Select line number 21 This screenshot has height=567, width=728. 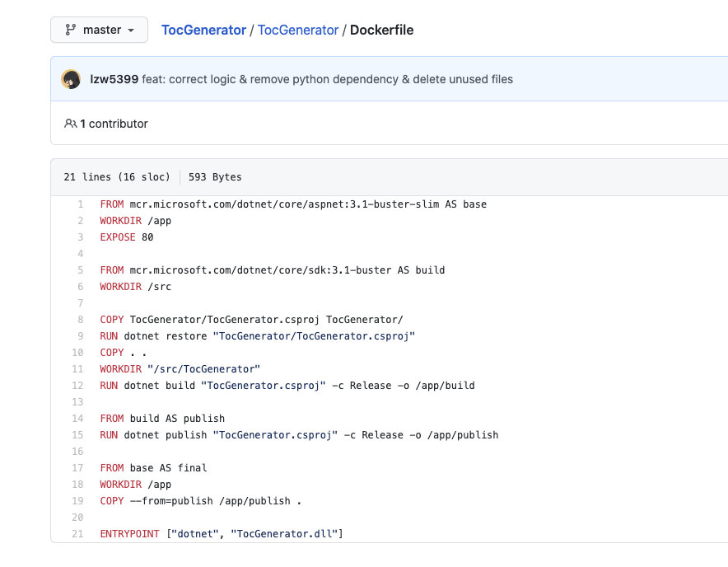click(x=77, y=534)
